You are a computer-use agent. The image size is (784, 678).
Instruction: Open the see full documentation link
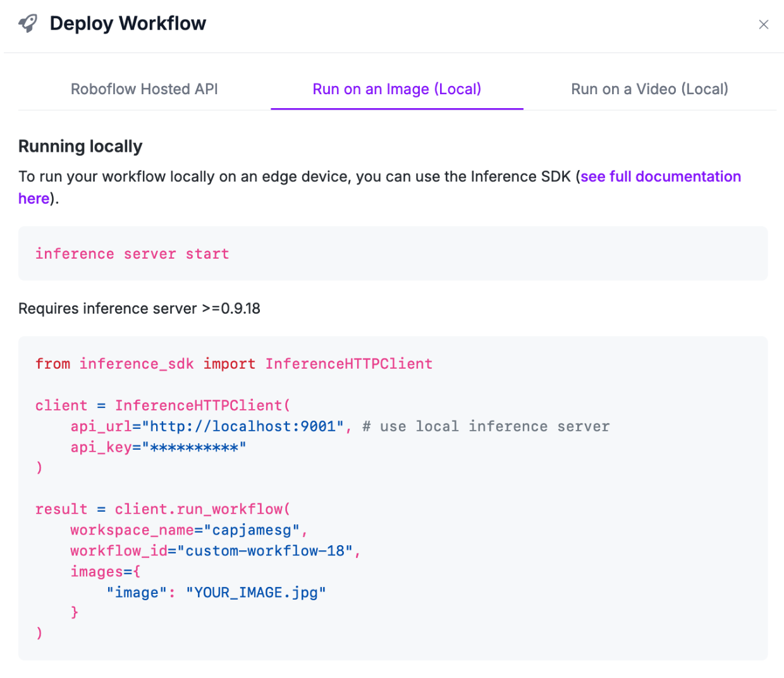pyautogui.click(x=660, y=176)
